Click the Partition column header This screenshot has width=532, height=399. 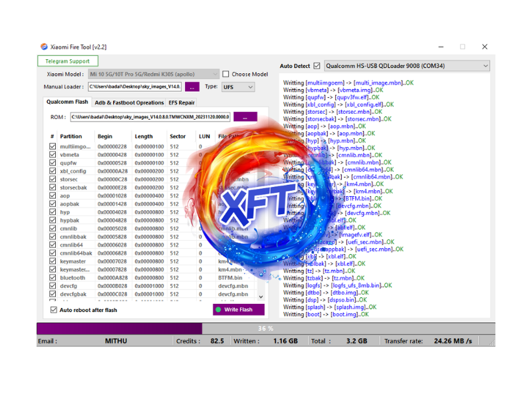coord(71,136)
